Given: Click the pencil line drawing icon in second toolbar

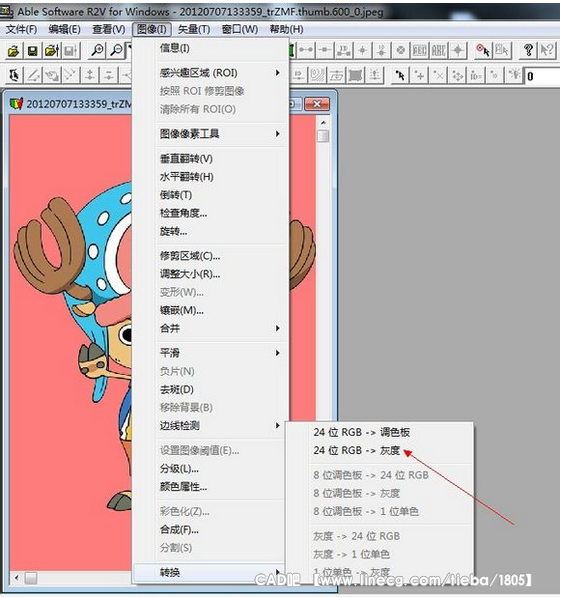Looking at the screenshot, I should [33, 75].
